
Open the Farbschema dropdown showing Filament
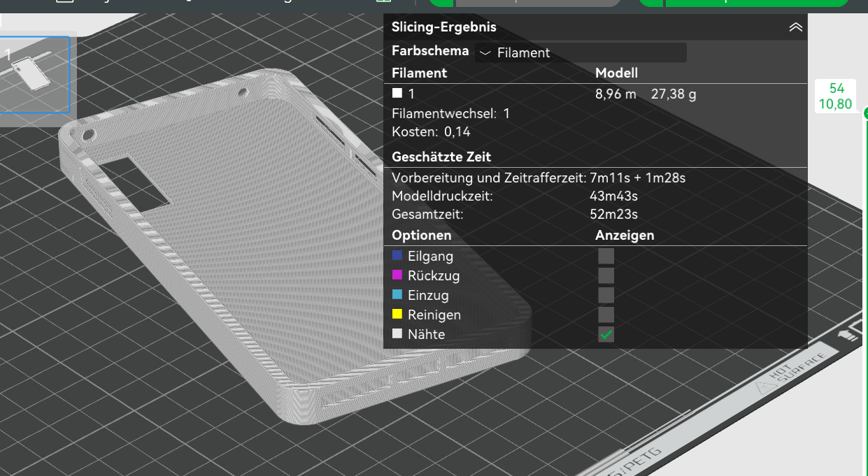580,52
